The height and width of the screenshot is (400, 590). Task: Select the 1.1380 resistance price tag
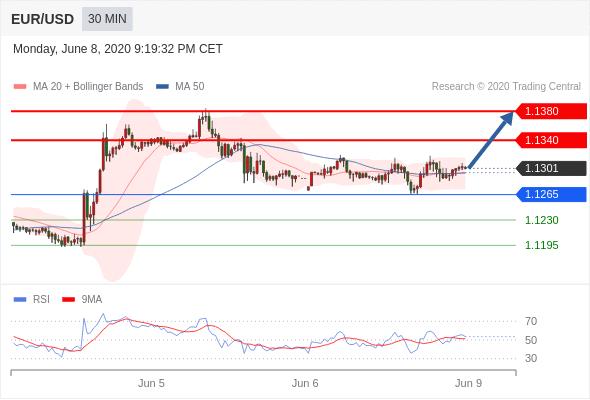pyautogui.click(x=551, y=111)
